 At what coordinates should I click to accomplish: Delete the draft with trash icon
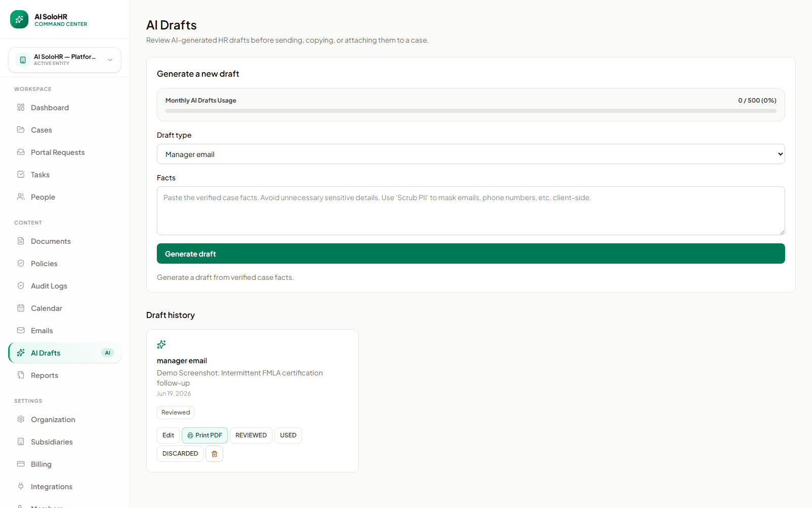(214, 454)
